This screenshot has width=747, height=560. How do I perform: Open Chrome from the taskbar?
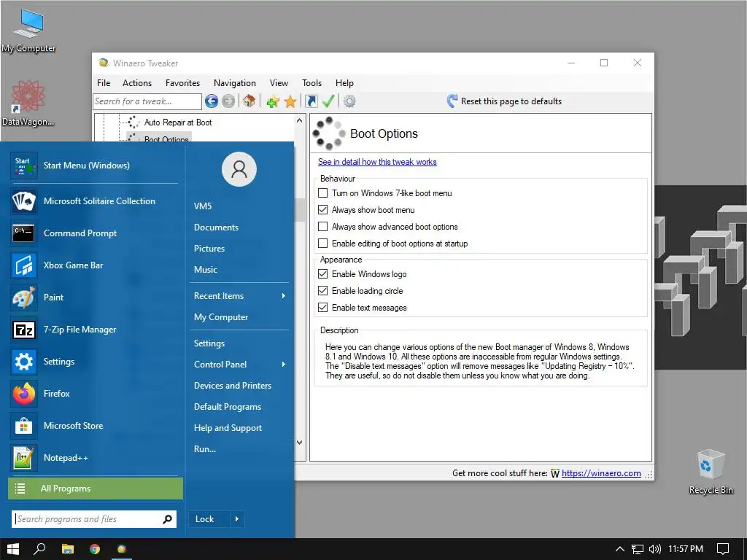pos(95,548)
